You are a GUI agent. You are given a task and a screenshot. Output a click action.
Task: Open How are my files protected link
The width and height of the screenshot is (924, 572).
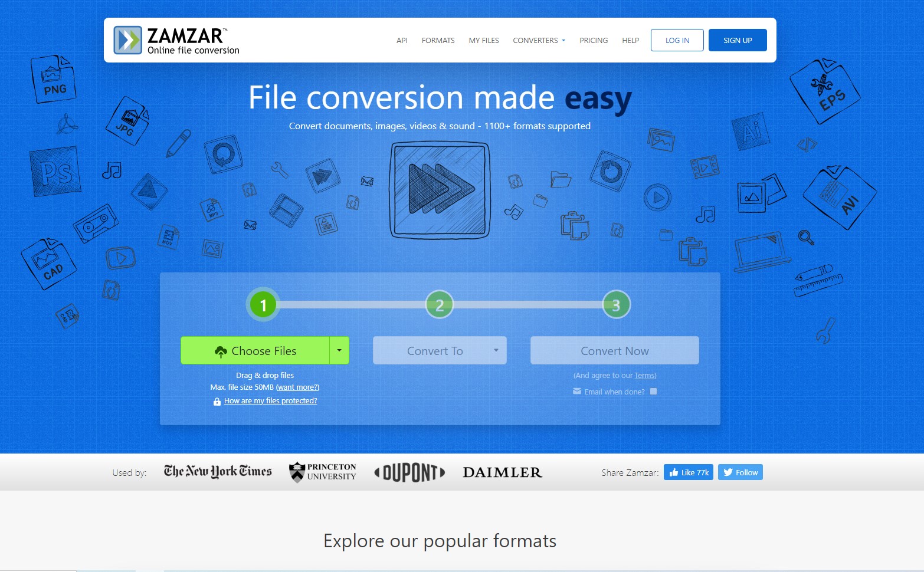pyautogui.click(x=270, y=401)
